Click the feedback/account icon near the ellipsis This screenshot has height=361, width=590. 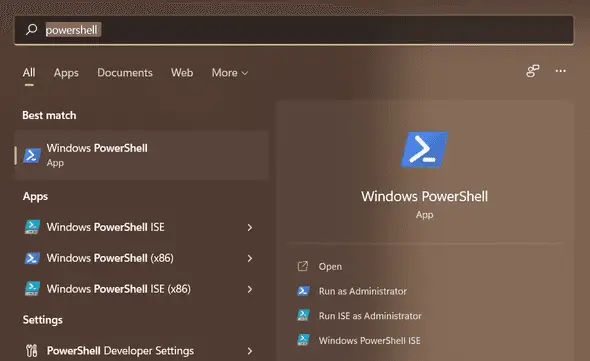pyautogui.click(x=532, y=71)
